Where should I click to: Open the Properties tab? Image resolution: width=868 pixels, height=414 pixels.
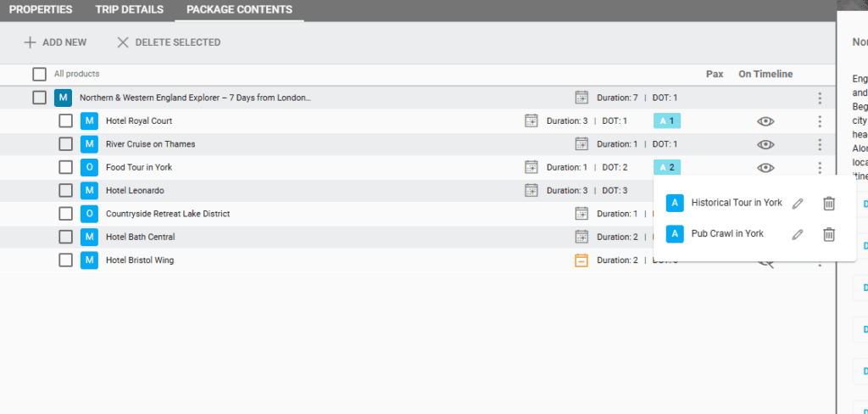(x=41, y=10)
